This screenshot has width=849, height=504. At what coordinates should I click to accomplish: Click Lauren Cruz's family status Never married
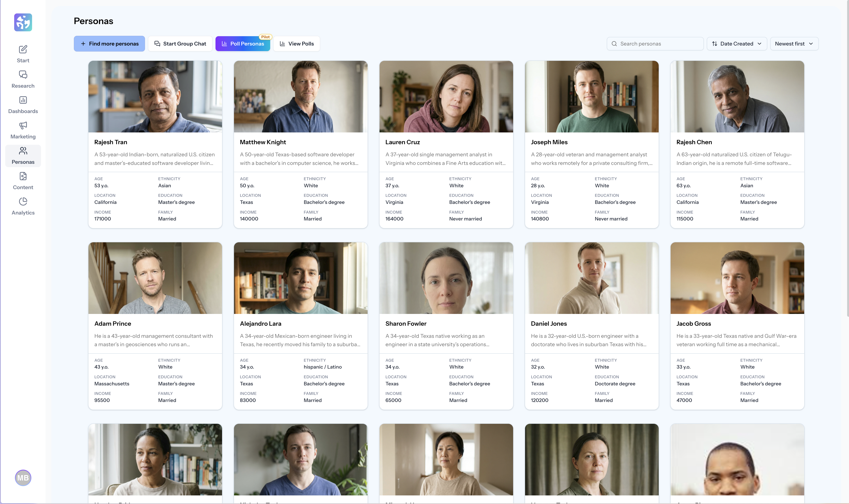point(465,219)
